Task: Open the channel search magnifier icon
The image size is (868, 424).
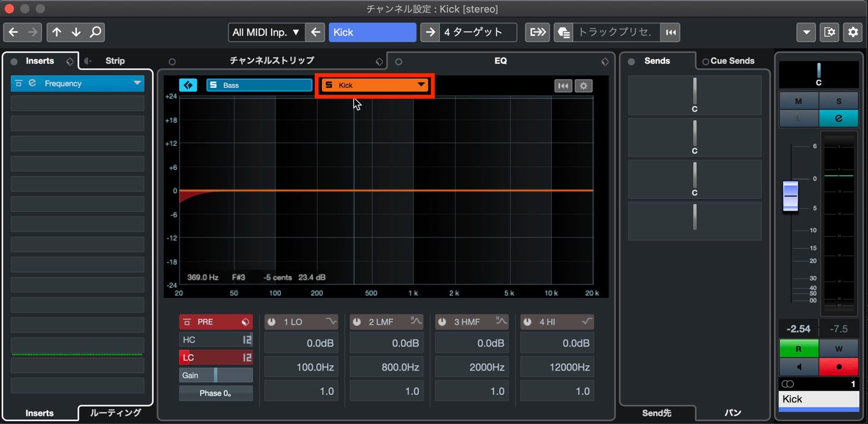Action: [x=95, y=32]
